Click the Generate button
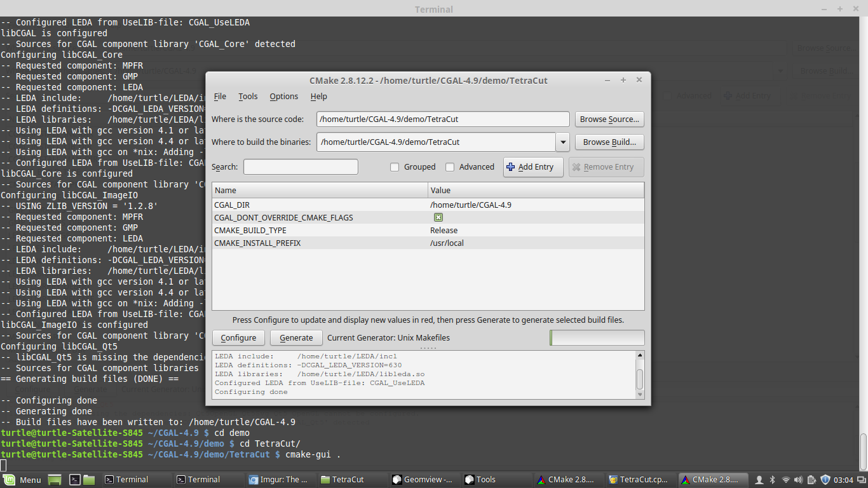Viewport: 868px width, 488px height. 296,337
